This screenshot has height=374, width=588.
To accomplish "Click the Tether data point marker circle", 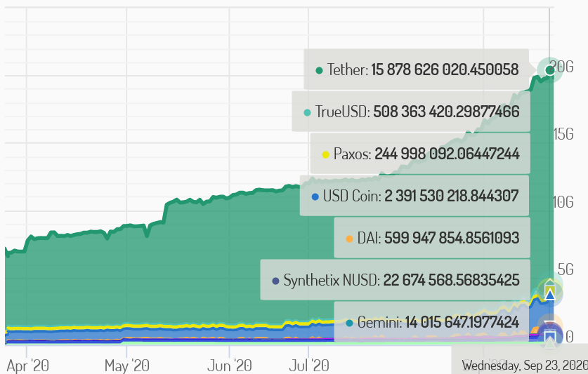I will (549, 69).
